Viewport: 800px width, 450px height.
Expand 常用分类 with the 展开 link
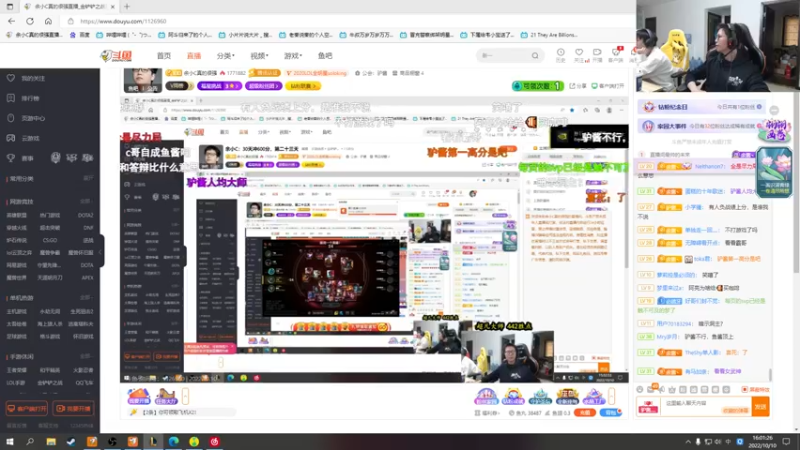click(x=88, y=178)
